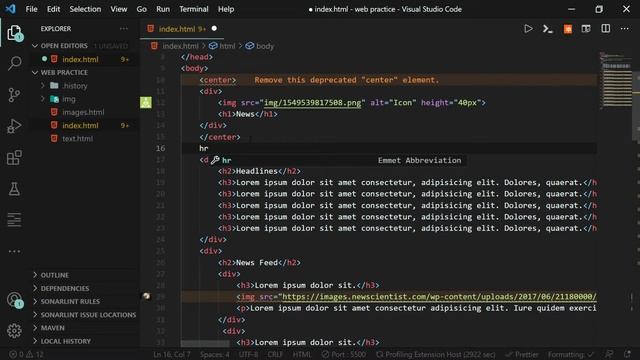Open the Help menu
The height and width of the screenshot is (360, 640).
(x=226, y=9)
